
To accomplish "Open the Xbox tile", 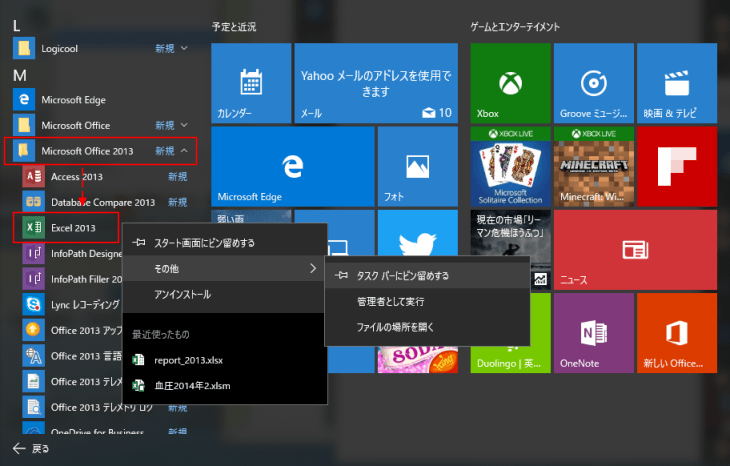I will (x=510, y=83).
